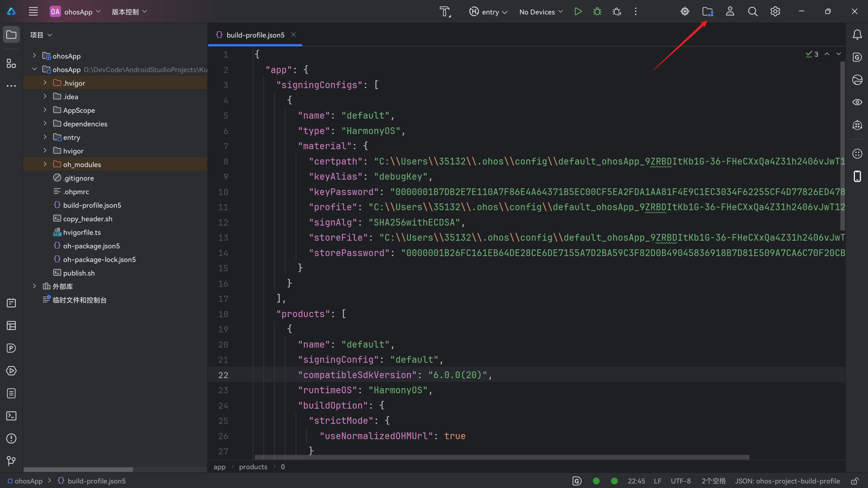Click the Debug bug icon
This screenshot has width=868, height=488.
pos(597,12)
